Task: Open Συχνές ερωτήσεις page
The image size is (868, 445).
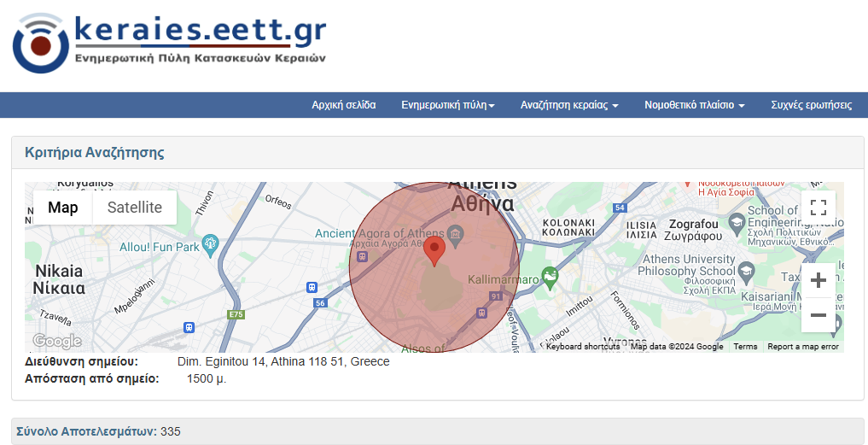Action: tap(811, 105)
